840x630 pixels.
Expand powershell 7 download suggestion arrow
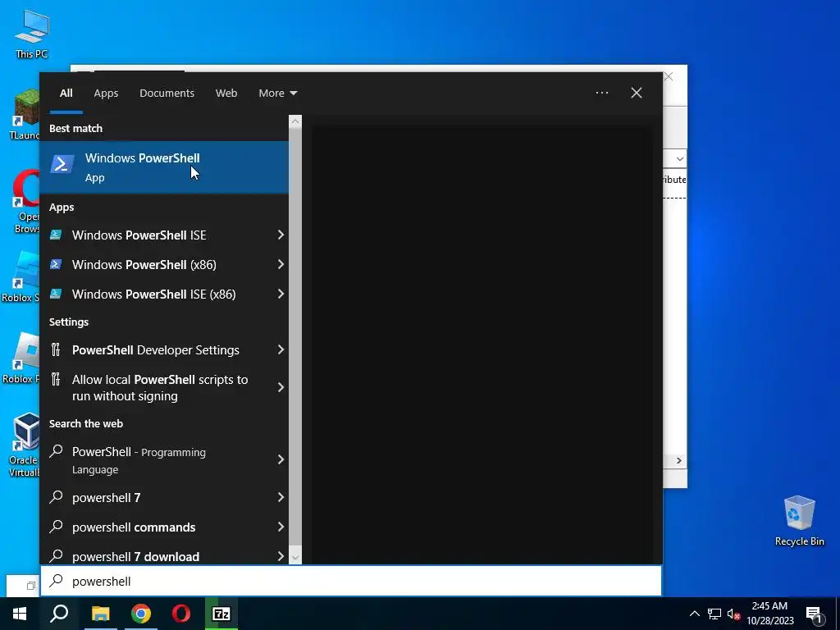pos(281,556)
